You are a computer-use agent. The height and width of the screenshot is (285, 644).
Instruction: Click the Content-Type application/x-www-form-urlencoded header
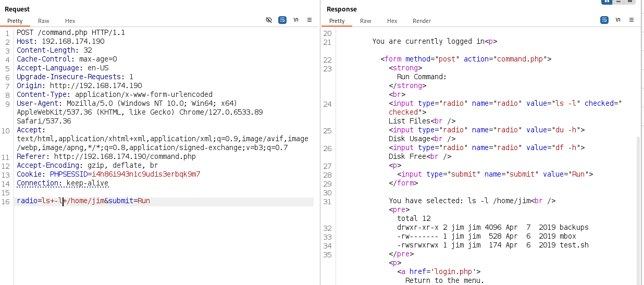tap(115, 94)
